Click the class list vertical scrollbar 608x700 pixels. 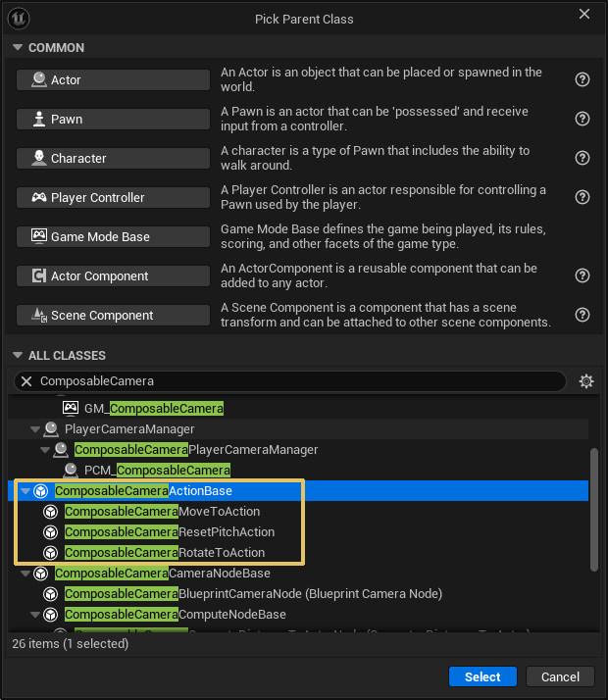pyautogui.click(x=593, y=508)
